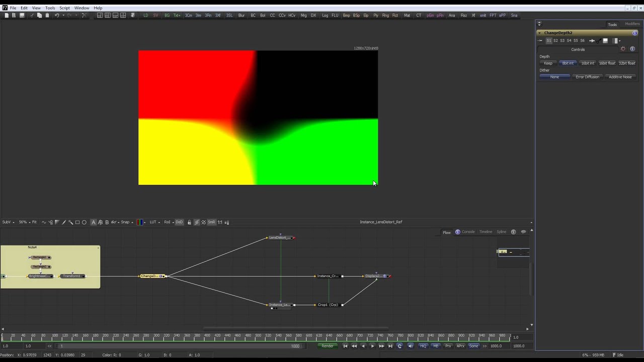Switch to the Modifiers tab
This screenshot has height=362, width=644.
632,24
